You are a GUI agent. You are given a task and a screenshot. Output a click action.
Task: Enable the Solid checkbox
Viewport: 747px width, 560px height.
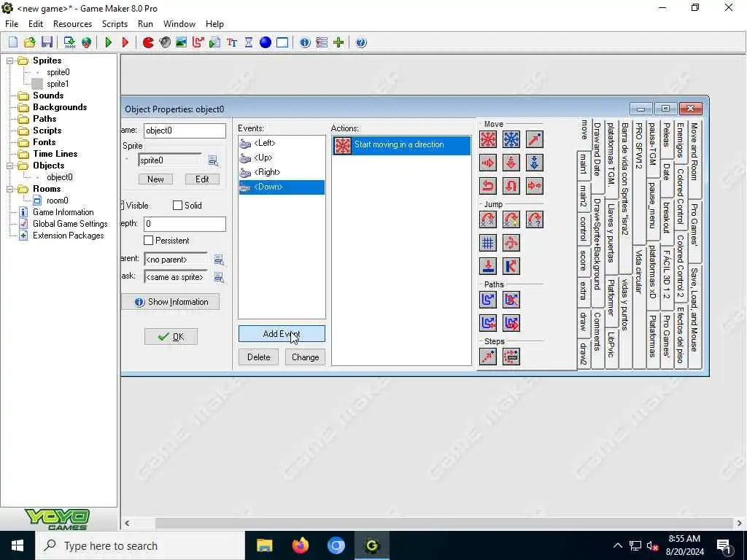[x=178, y=205]
